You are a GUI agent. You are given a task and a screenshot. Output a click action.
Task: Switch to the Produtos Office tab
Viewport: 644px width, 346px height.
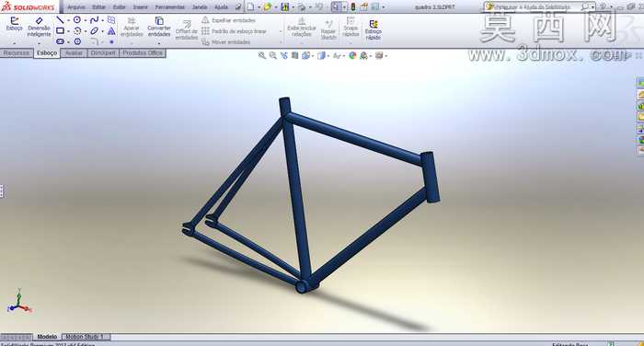(143, 53)
